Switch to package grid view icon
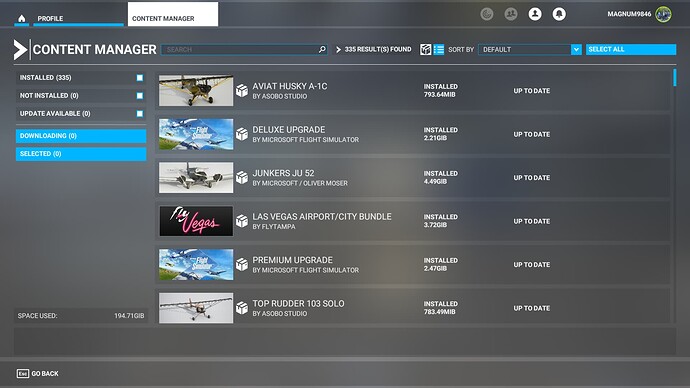 click(x=426, y=49)
